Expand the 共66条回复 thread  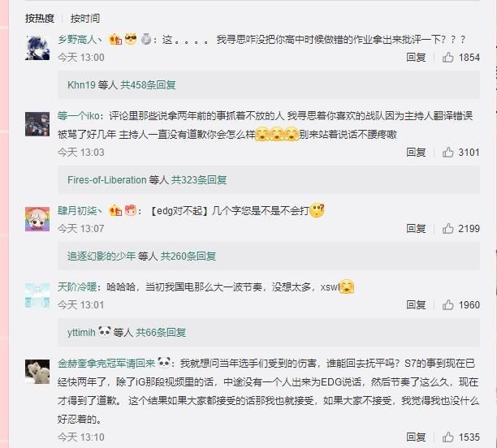pos(161,333)
